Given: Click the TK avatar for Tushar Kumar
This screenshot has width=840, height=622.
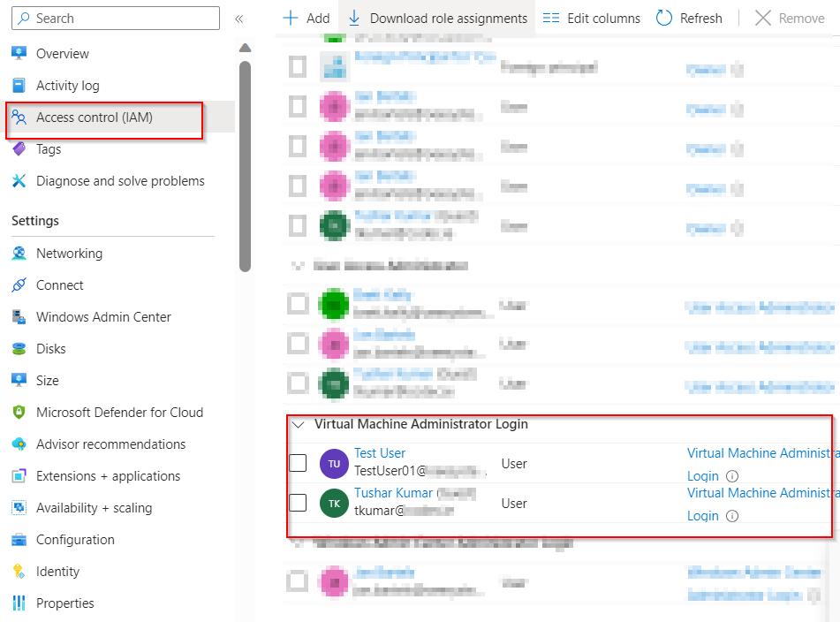Looking at the screenshot, I should pyautogui.click(x=334, y=504).
